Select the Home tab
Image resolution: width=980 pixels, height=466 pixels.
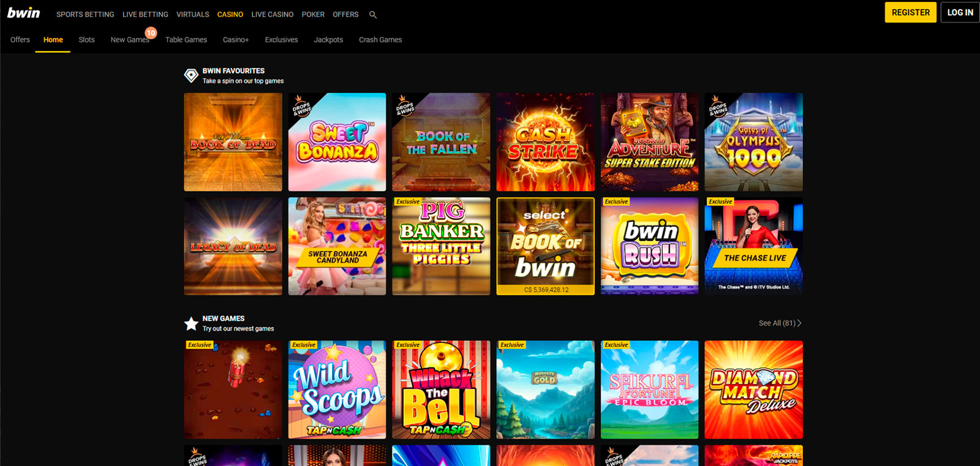click(53, 40)
